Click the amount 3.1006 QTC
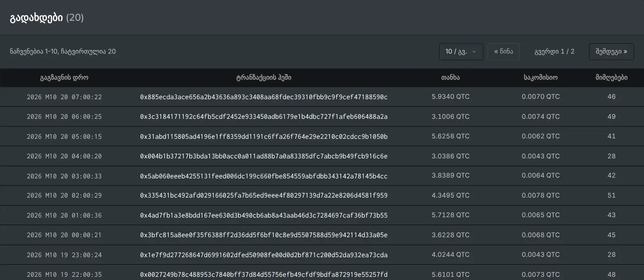 click(450, 117)
